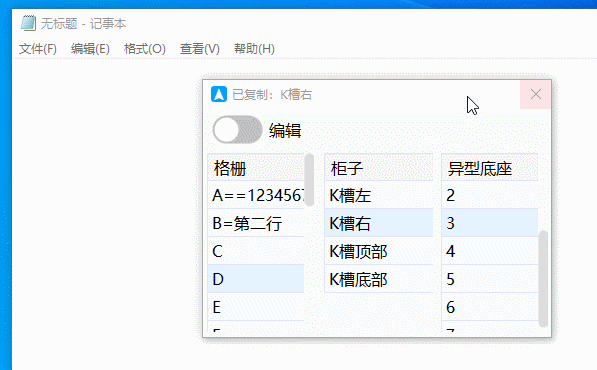The image size is (597, 370).
Task: Open the 编辑(E) menu
Action: pos(90,49)
